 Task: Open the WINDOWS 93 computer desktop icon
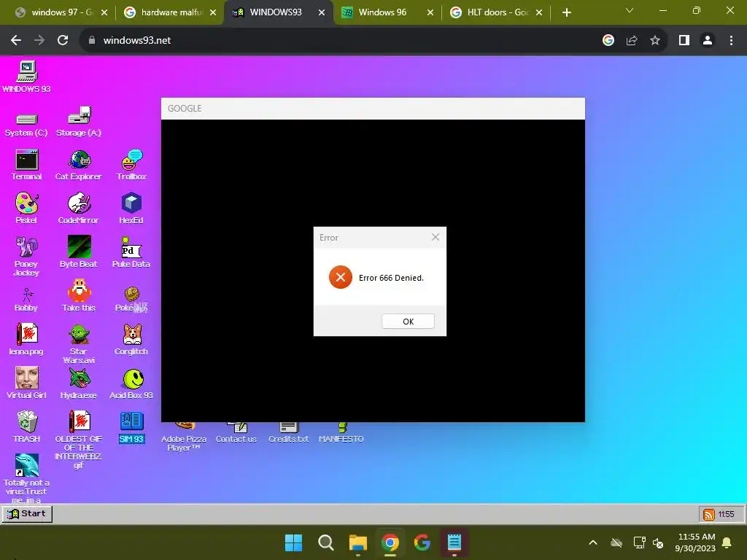point(27,77)
